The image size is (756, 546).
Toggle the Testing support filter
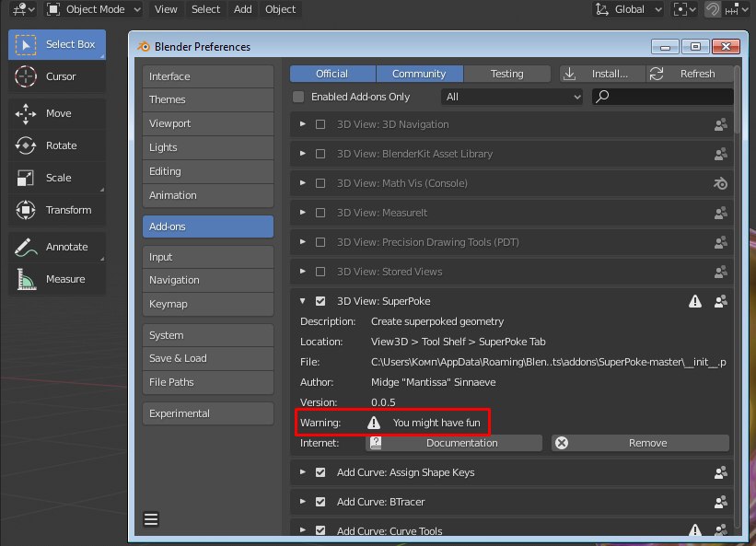tap(507, 74)
